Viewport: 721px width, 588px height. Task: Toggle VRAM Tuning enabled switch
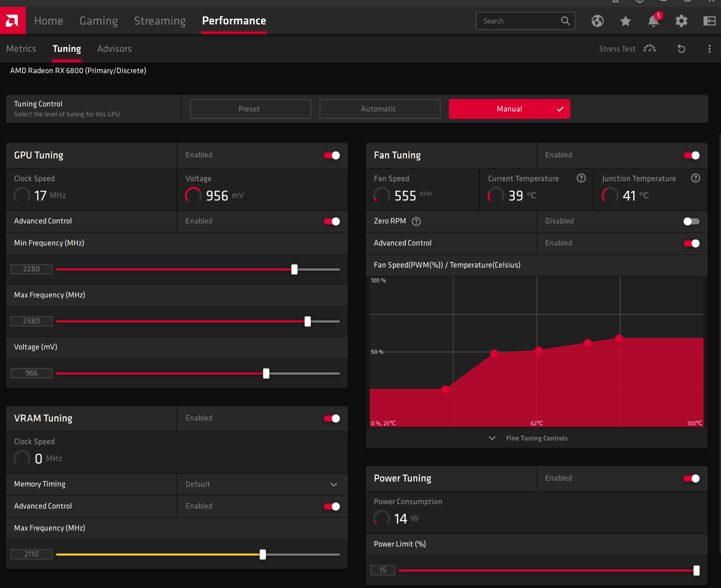332,418
